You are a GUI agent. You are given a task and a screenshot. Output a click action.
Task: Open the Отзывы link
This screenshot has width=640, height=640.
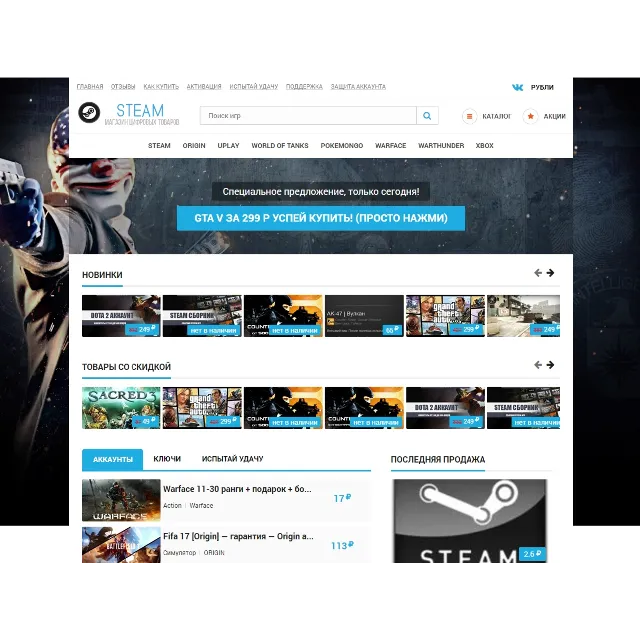[x=123, y=87]
